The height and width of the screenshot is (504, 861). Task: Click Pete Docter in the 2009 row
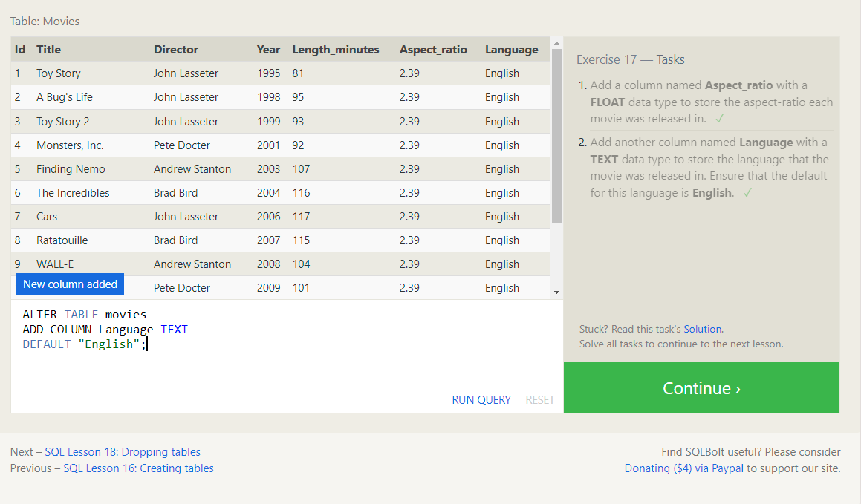point(182,288)
